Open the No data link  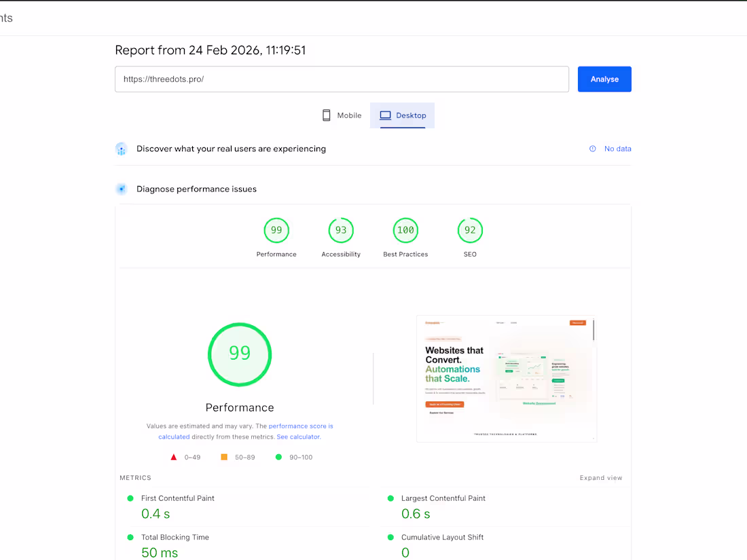pyautogui.click(x=617, y=149)
